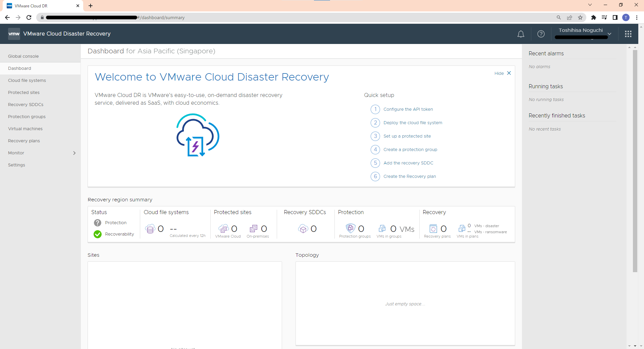Open Virtual machines in sidebar
This screenshot has height=349, width=644.
[x=25, y=129]
